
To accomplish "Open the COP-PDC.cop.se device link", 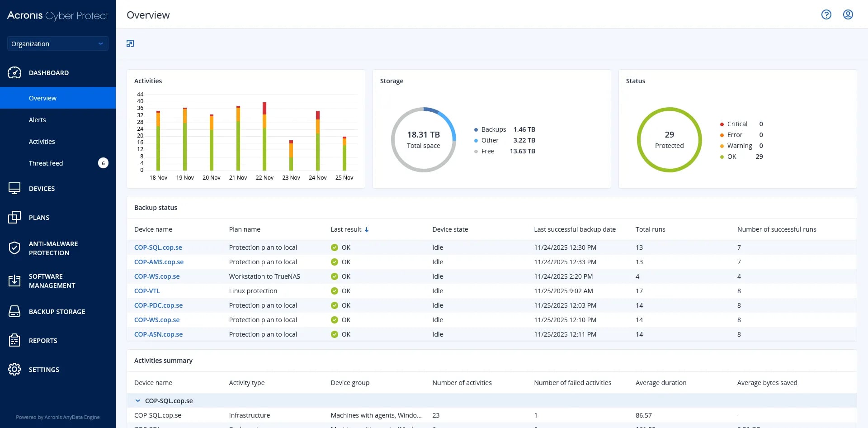I will (x=158, y=305).
